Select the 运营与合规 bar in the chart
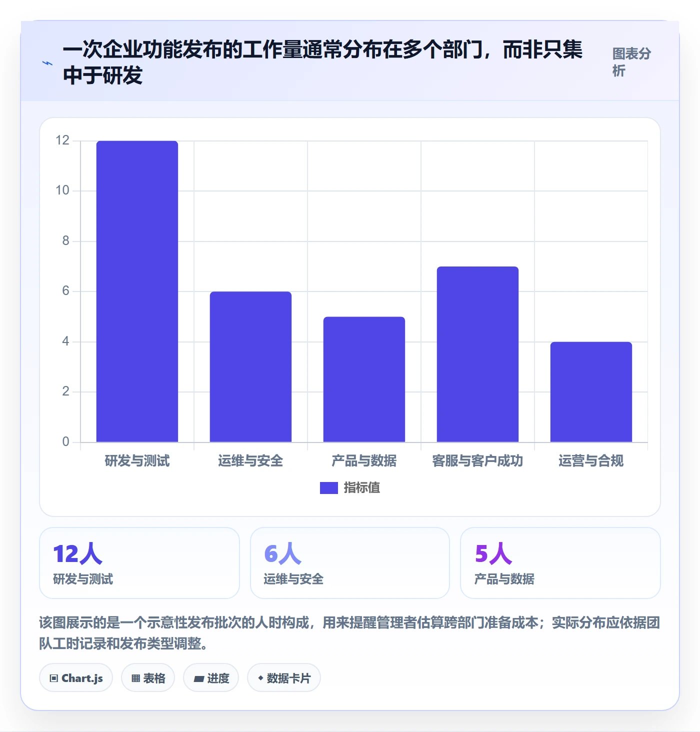This screenshot has width=700, height=732. (591, 392)
